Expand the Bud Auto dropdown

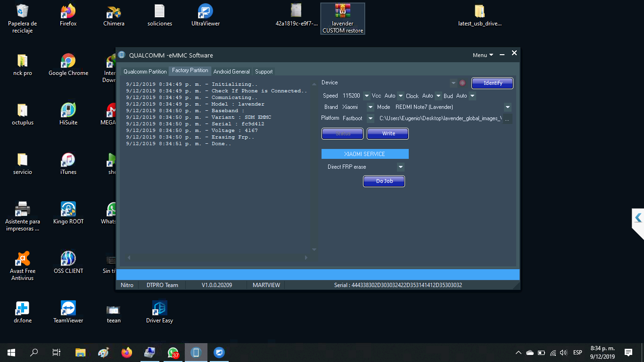472,96
